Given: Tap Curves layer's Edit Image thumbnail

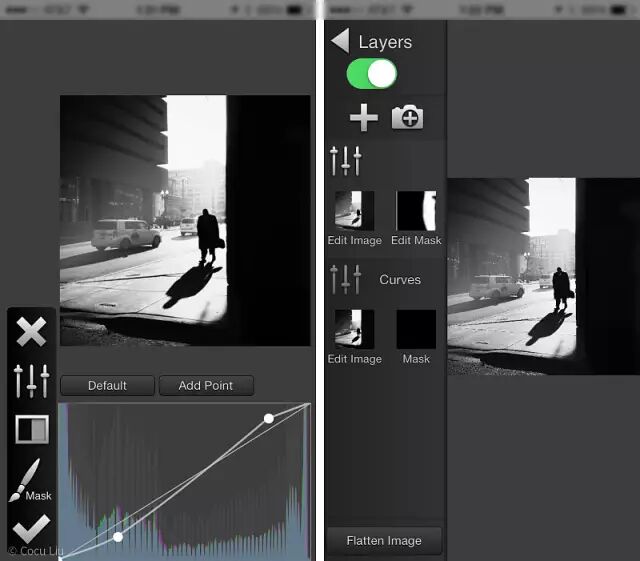Looking at the screenshot, I should coord(354,329).
